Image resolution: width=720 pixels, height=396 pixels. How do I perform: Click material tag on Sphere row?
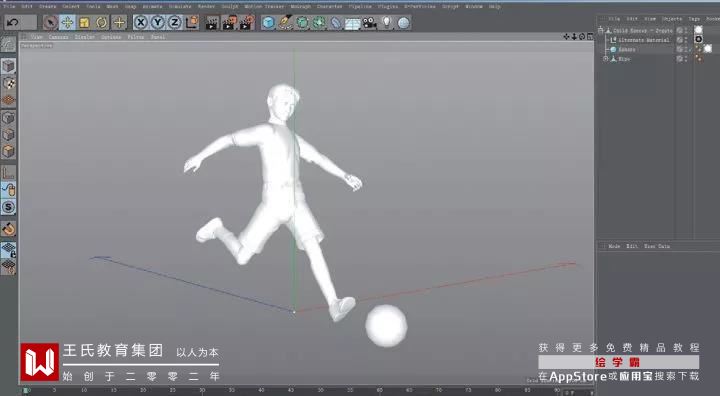[x=708, y=49]
